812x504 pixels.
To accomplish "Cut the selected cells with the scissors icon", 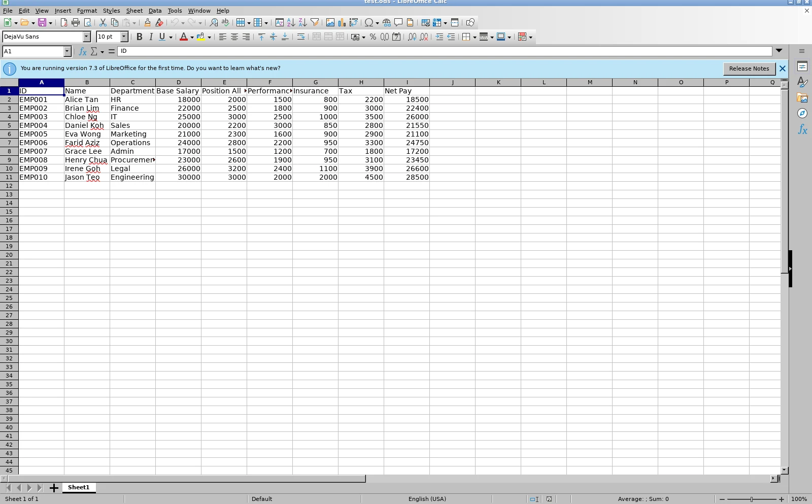I will click(103, 23).
